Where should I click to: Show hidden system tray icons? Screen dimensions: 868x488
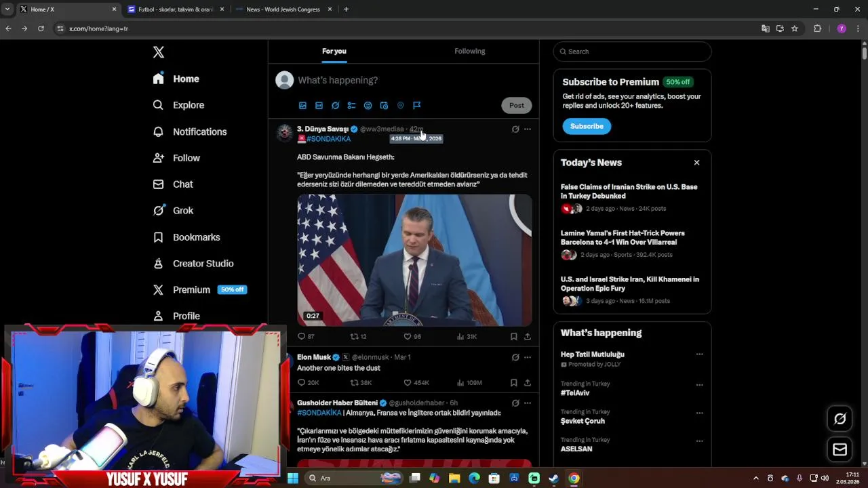point(756,478)
